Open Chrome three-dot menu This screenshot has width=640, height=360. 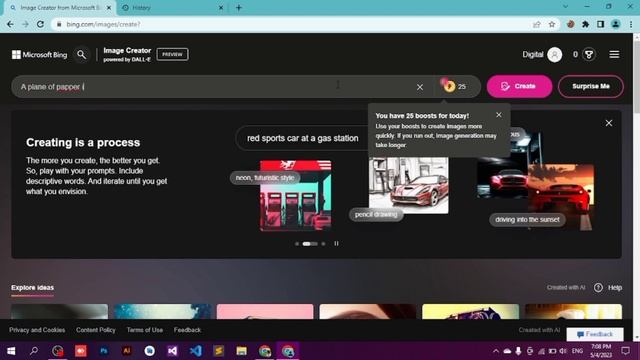(631, 24)
